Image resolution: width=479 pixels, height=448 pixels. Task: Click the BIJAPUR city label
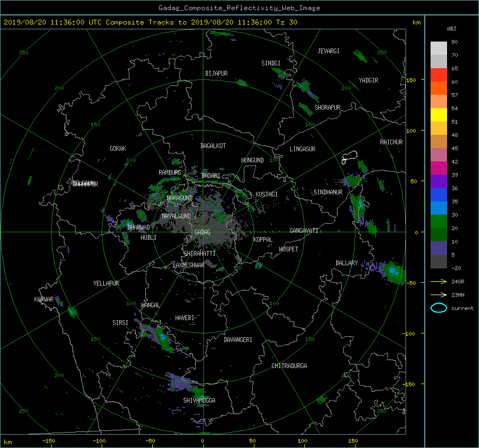pos(216,74)
